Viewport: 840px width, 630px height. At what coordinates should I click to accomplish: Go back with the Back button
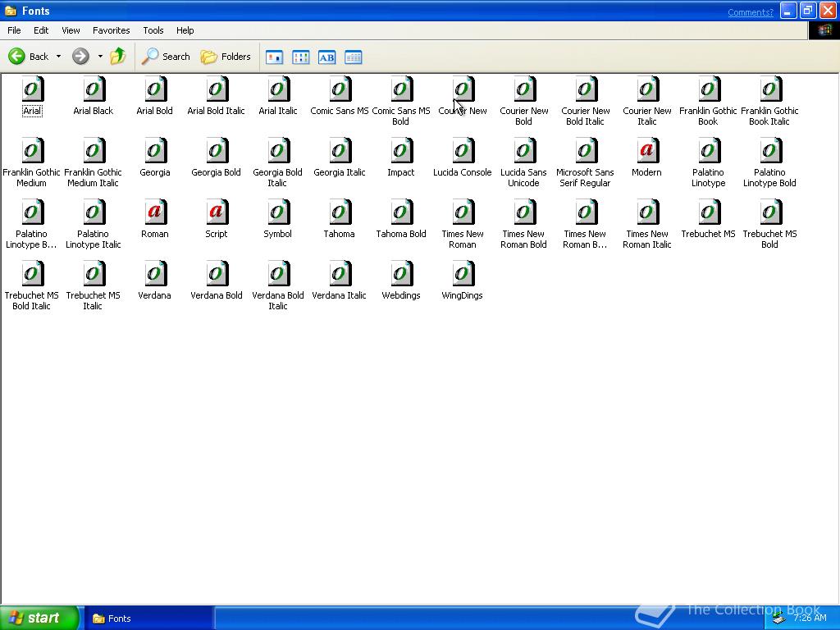tap(29, 57)
